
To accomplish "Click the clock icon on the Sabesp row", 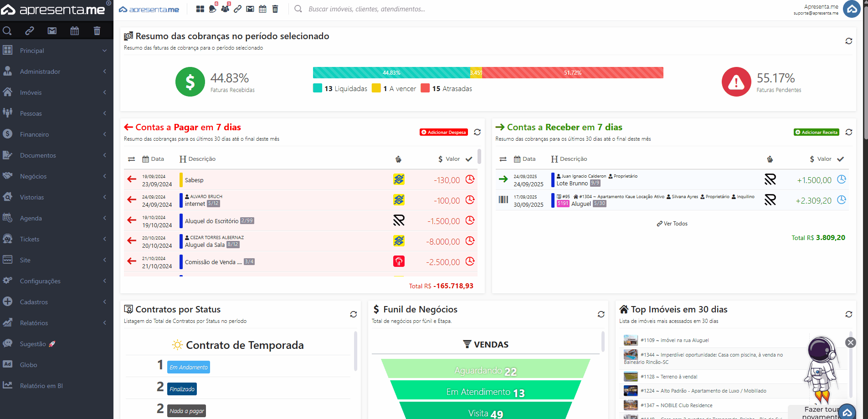I will click(471, 179).
